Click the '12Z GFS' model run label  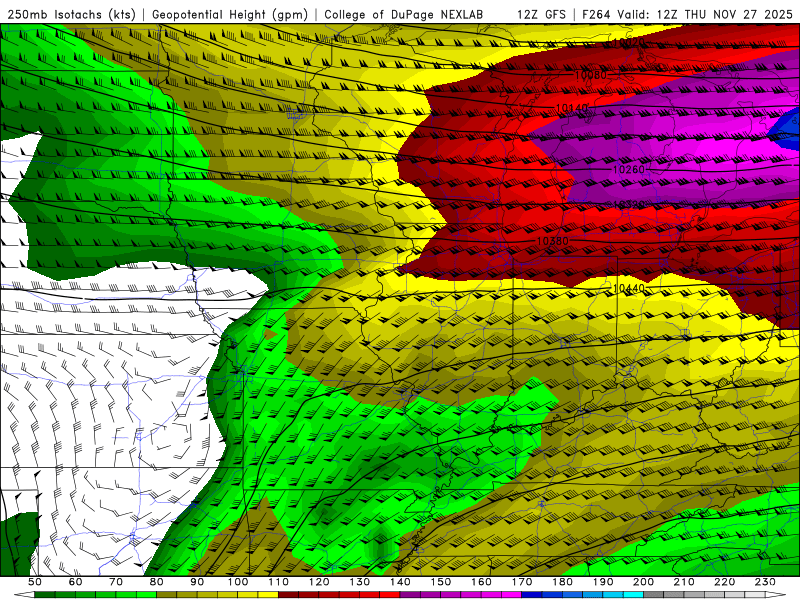(x=541, y=14)
